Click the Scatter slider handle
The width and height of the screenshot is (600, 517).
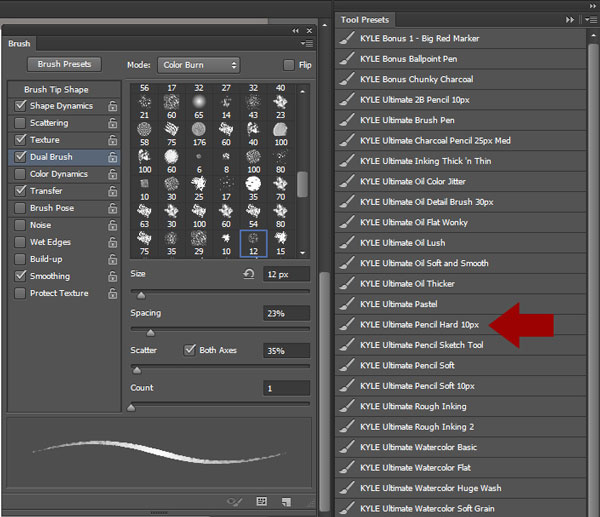tap(137, 370)
